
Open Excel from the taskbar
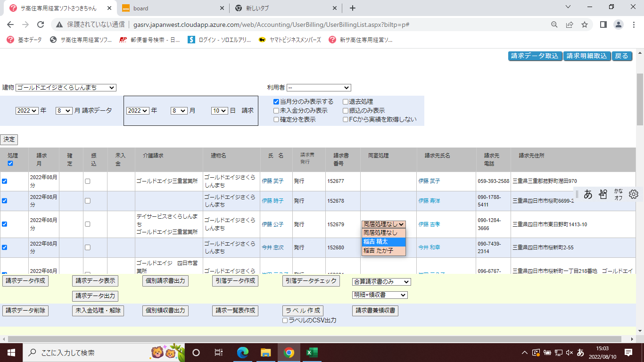[312, 353]
